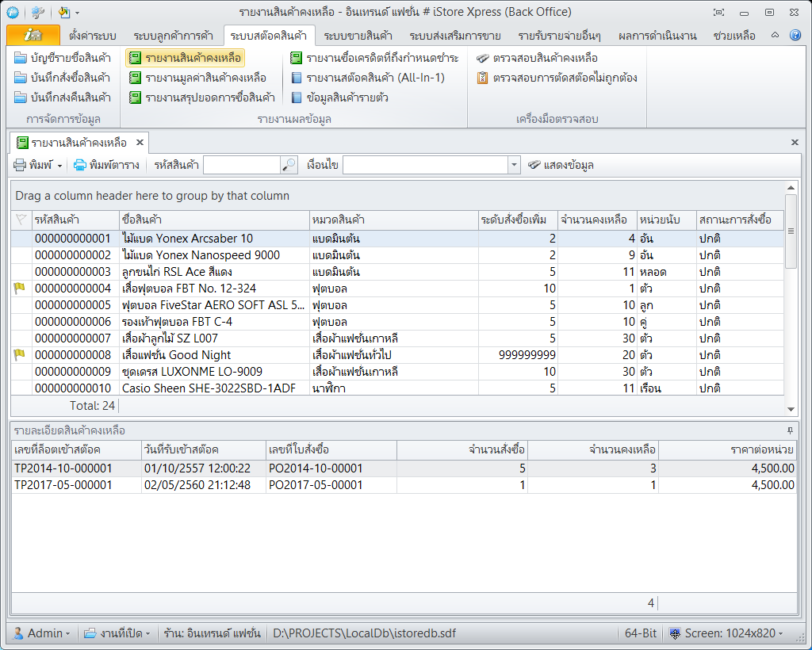Click the flag column header icon
Image resolution: width=812 pixels, height=650 pixels.
tap(21, 220)
